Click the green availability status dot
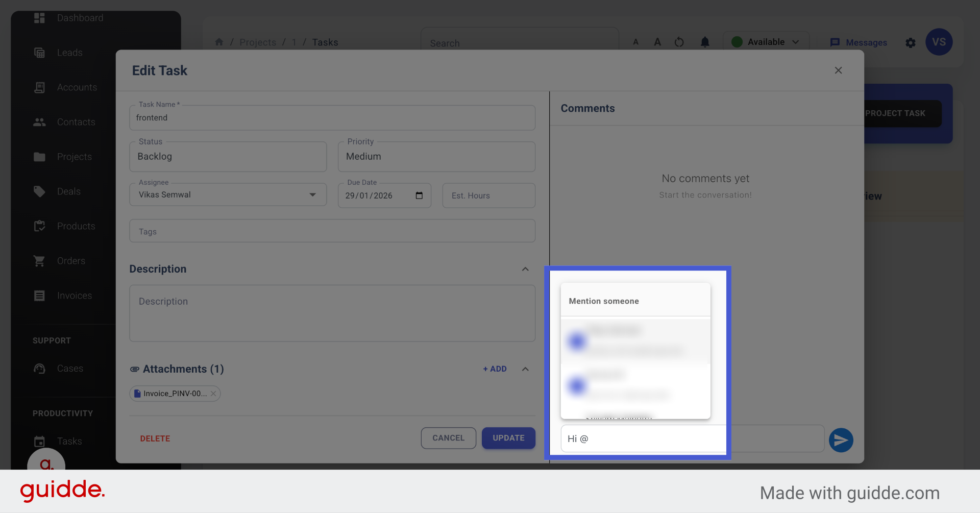 [x=737, y=42]
